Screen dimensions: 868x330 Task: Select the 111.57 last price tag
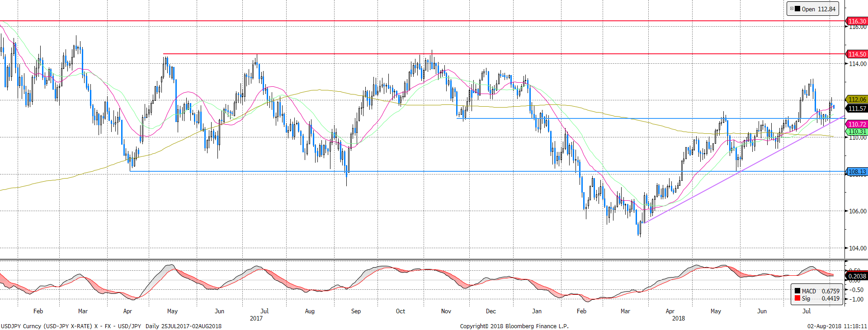click(x=856, y=108)
